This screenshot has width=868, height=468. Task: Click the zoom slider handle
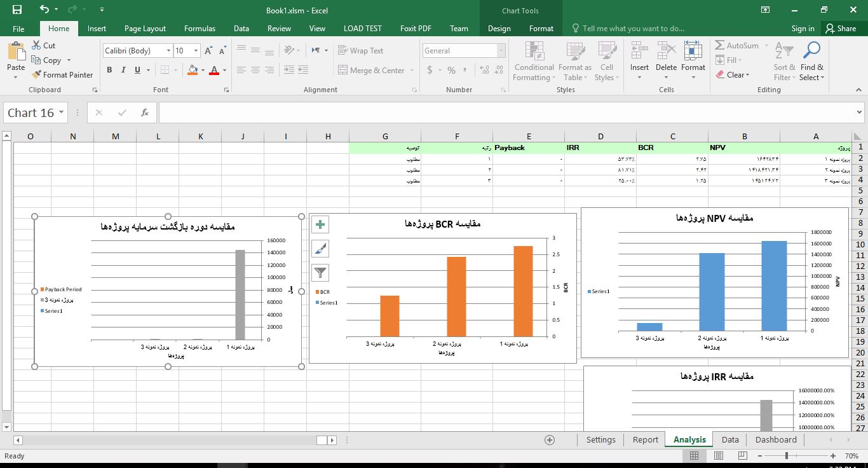787,456
